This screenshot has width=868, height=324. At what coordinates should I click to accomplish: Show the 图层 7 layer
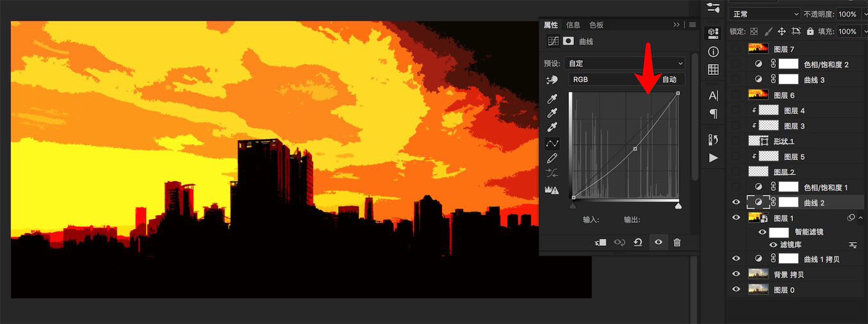coord(736,49)
